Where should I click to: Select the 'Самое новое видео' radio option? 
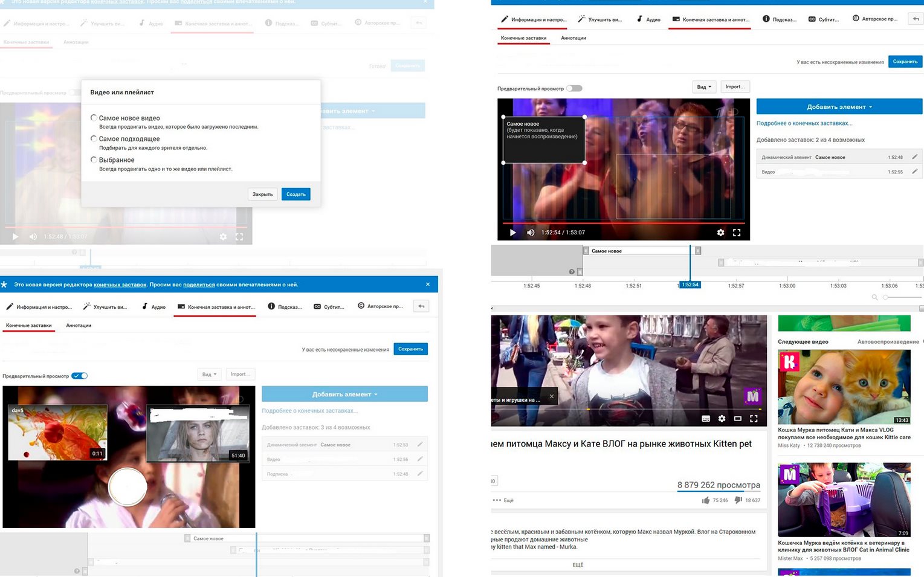94,118
